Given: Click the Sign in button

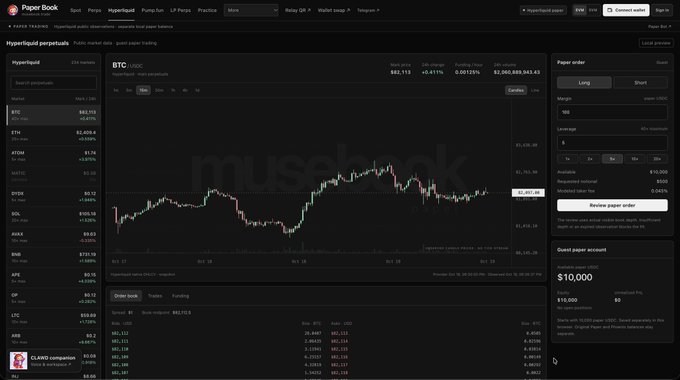Looking at the screenshot, I should [662, 10].
